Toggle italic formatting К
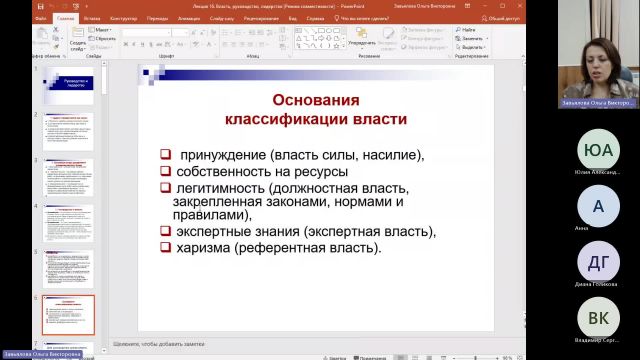This screenshot has height=360, width=640. coord(134,44)
